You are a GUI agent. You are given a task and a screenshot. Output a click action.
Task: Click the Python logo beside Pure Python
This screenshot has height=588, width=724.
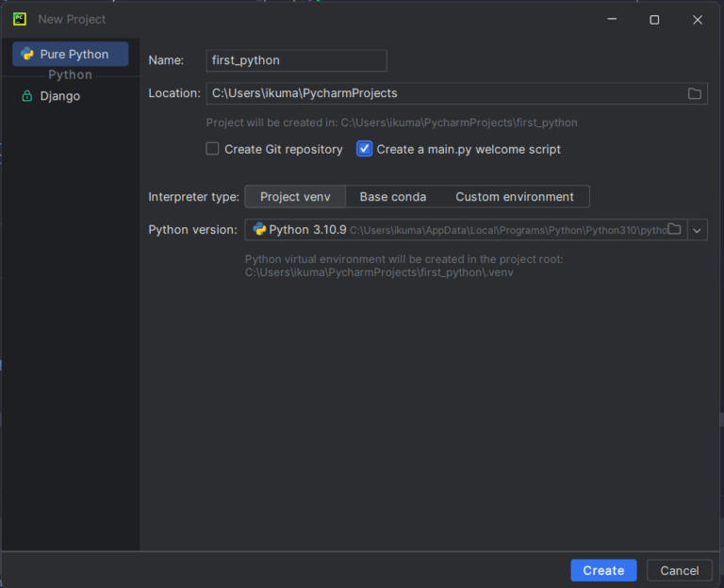(x=27, y=55)
